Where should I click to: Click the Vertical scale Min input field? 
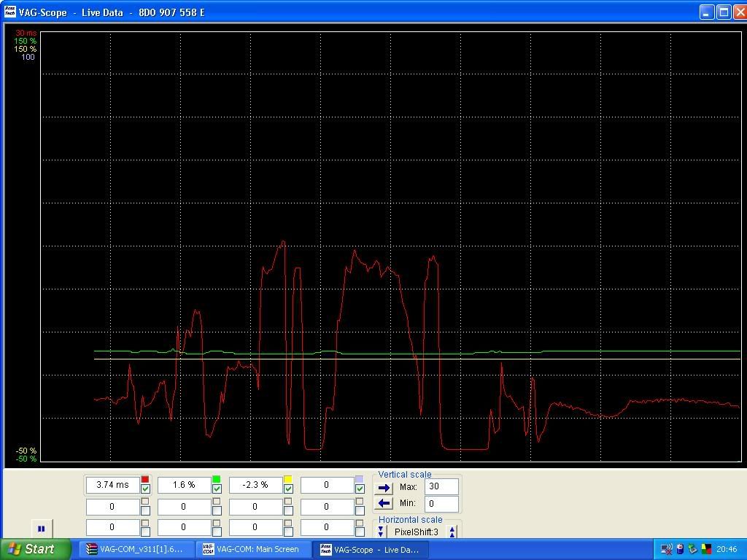pyautogui.click(x=441, y=503)
